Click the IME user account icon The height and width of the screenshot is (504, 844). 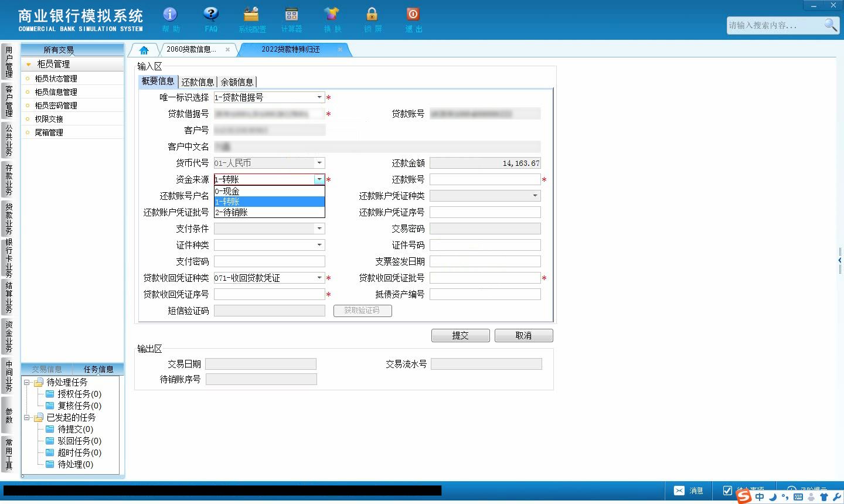pyautogui.click(x=811, y=497)
